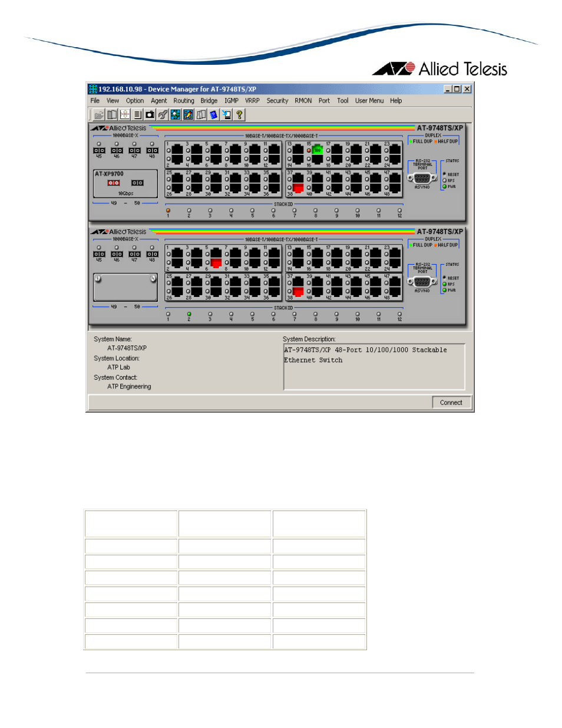Click Stack ID 12 LED on top switch
Screen dimensions: 562x728
tap(399, 210)
